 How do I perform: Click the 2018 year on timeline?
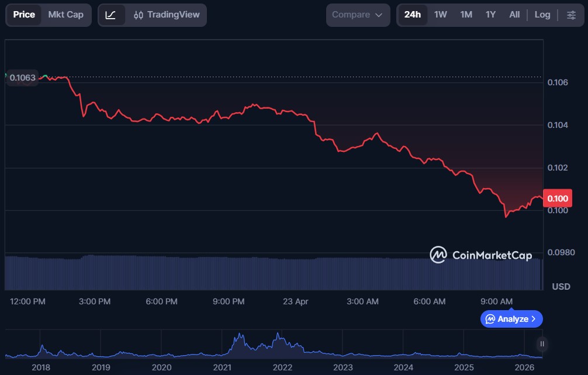tap(41, 367)
